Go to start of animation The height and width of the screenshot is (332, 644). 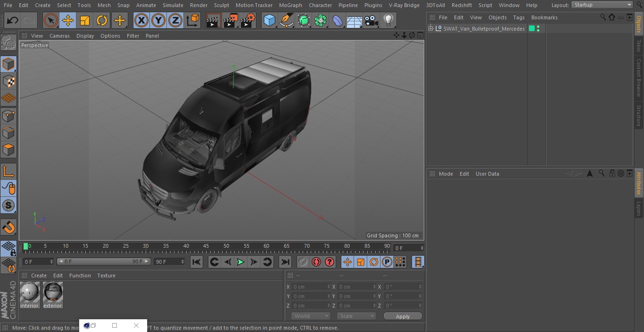coord(197,262)
